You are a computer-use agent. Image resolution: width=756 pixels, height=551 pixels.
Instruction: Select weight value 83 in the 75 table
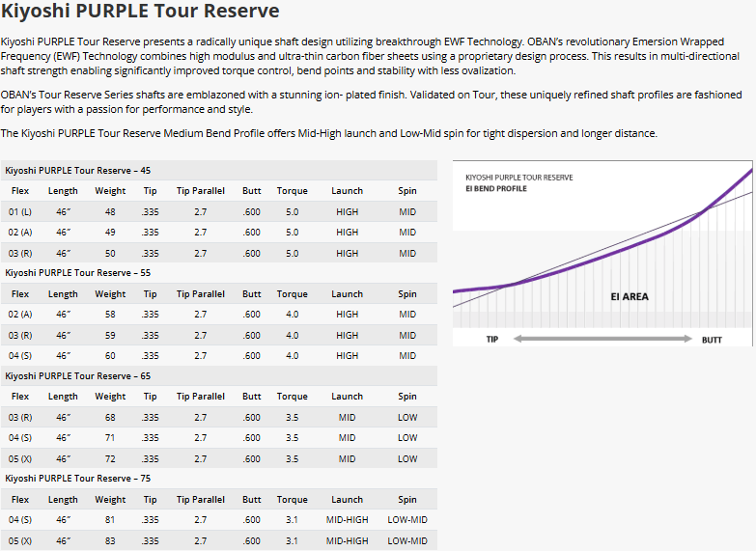click(110, 541)
